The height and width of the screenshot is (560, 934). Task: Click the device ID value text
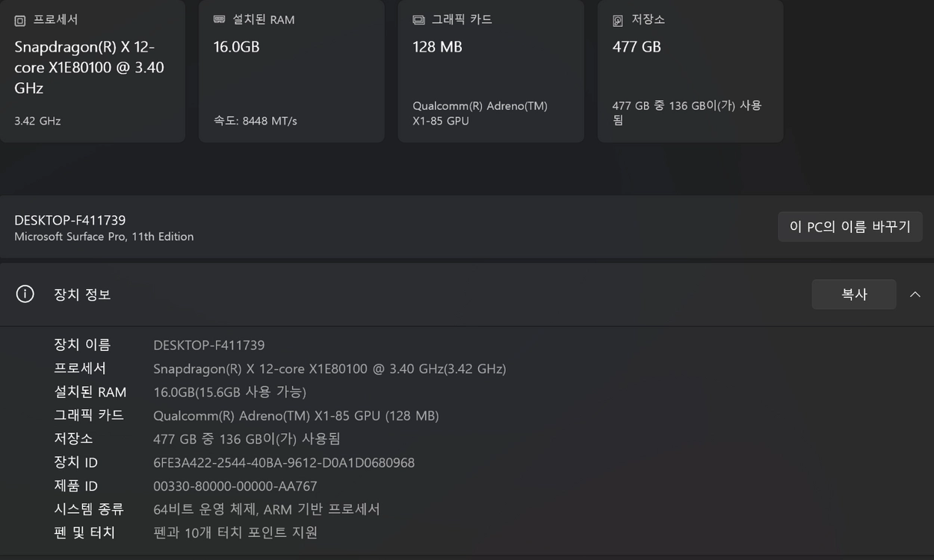pos(284,463)
